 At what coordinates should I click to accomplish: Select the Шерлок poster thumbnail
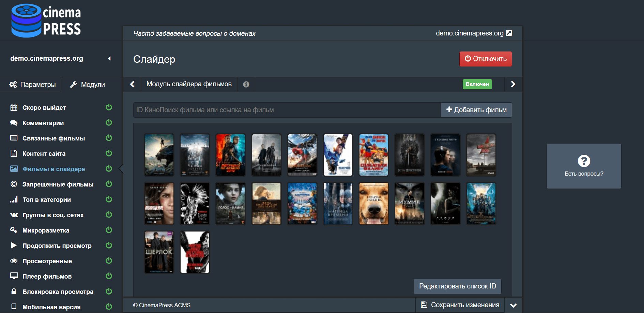click(159, 252)
